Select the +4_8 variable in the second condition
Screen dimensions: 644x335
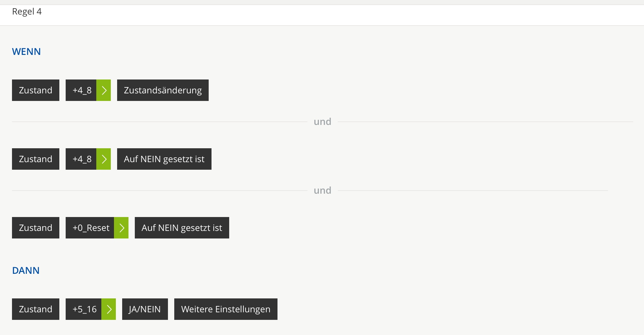[x=81, y=159]
